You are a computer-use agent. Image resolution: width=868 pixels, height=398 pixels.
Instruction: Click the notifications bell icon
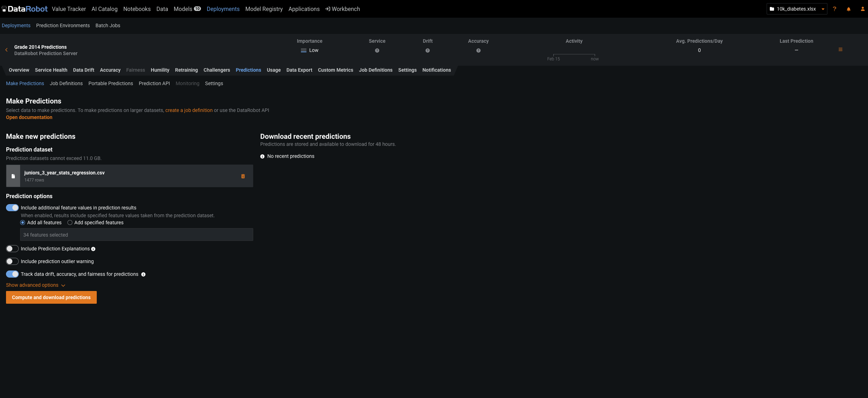click(x=849, y=9)
